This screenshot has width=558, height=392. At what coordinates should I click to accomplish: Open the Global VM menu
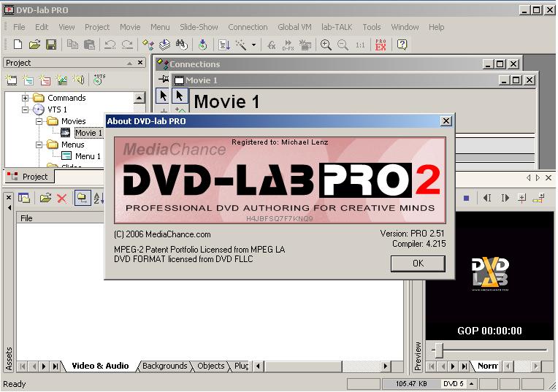(x=294, y=27)
